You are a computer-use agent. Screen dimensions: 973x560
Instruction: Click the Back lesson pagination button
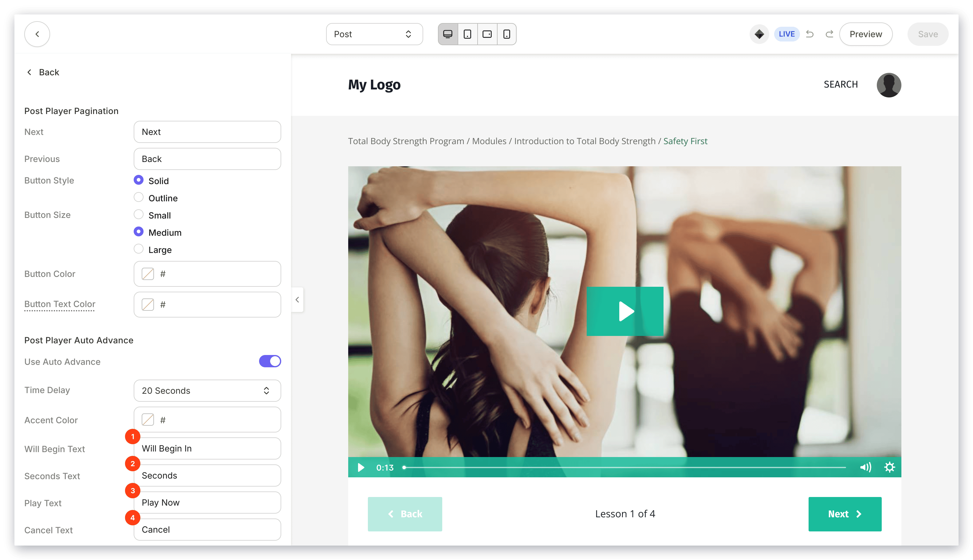[404, 514]
